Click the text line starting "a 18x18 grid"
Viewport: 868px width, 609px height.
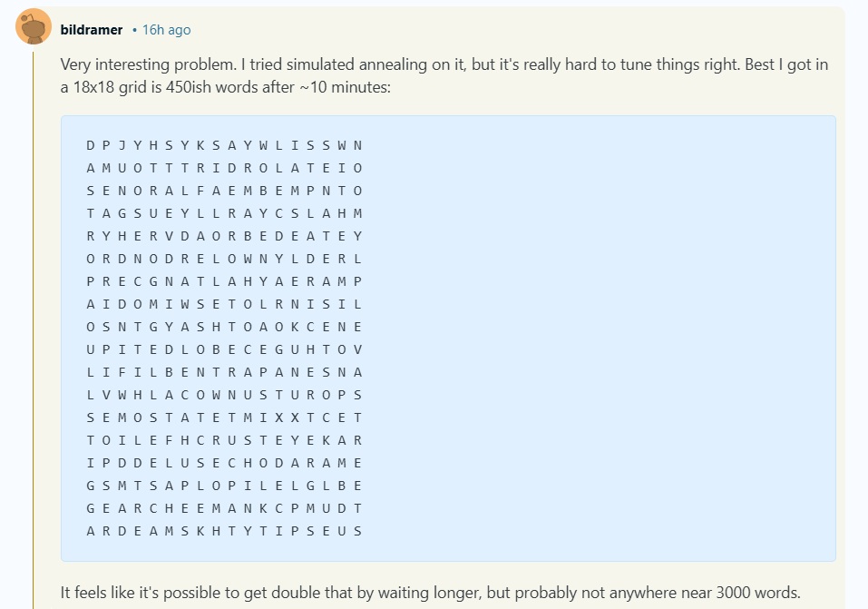225,89
